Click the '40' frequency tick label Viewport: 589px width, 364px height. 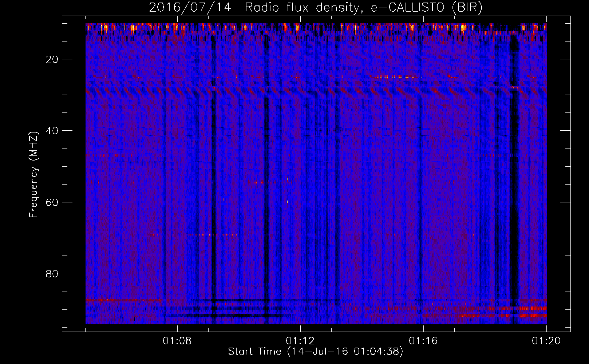[52, 131]
